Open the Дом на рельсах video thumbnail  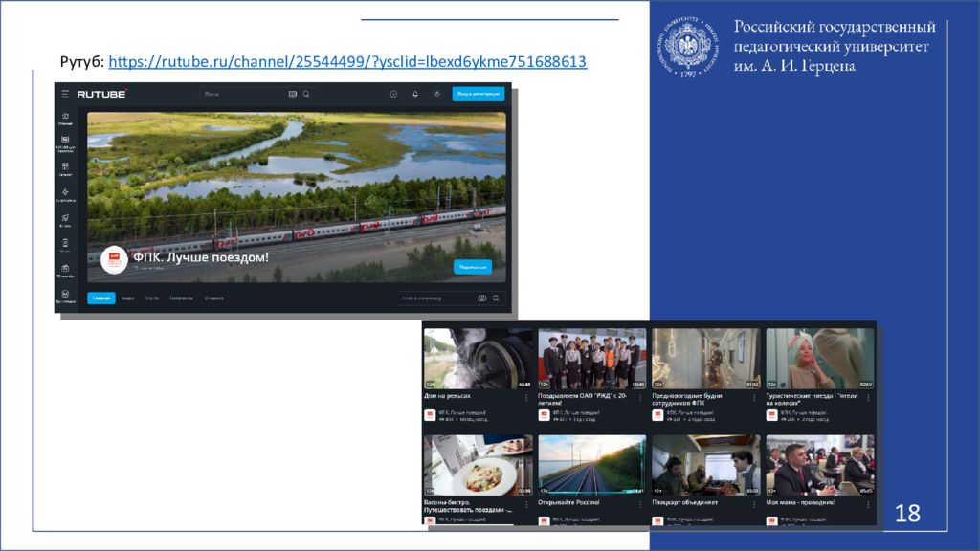[x=479, y=359]
